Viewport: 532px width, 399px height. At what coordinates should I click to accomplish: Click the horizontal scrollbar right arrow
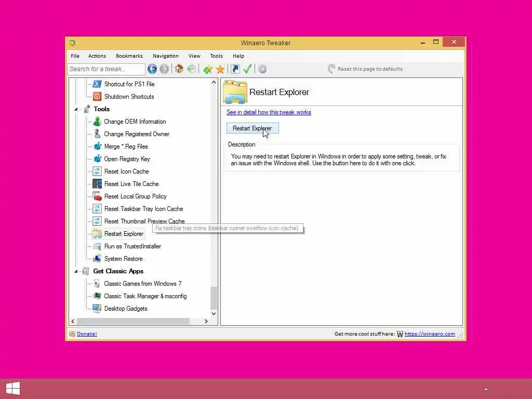[206, 321]
